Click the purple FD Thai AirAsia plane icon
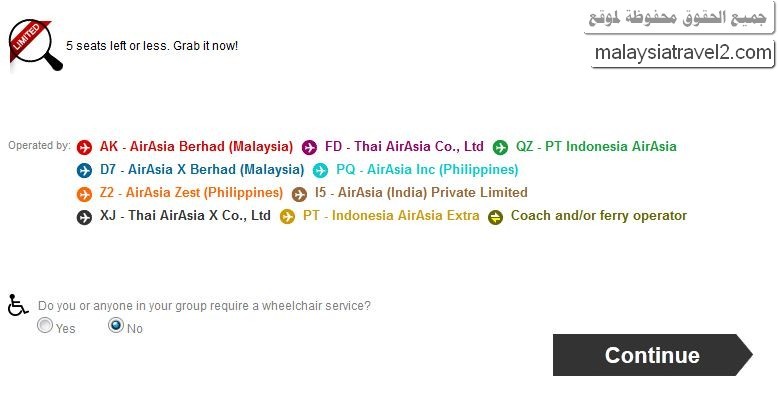 (309, 147)
